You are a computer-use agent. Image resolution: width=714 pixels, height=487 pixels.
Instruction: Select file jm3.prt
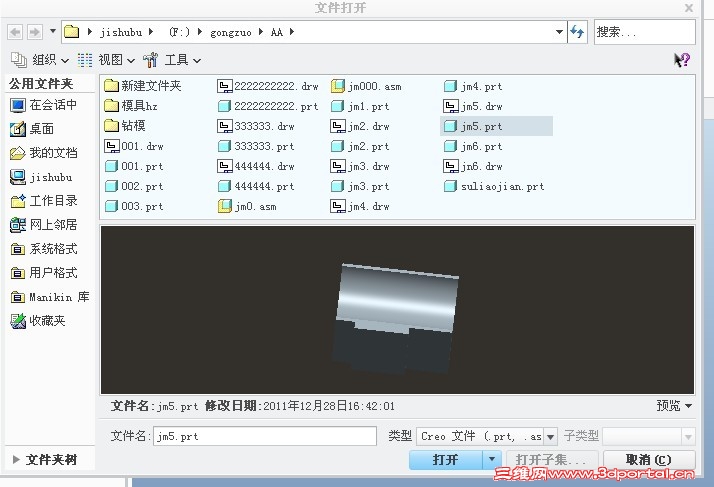[360, 186]
